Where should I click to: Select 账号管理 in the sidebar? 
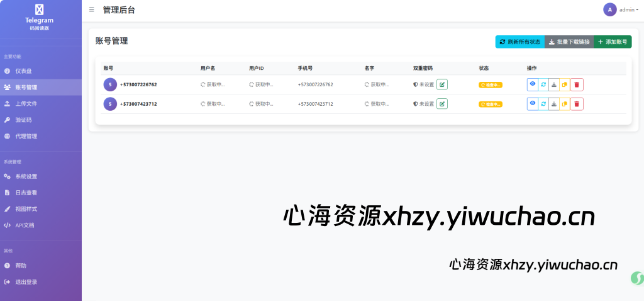(41, 87)
